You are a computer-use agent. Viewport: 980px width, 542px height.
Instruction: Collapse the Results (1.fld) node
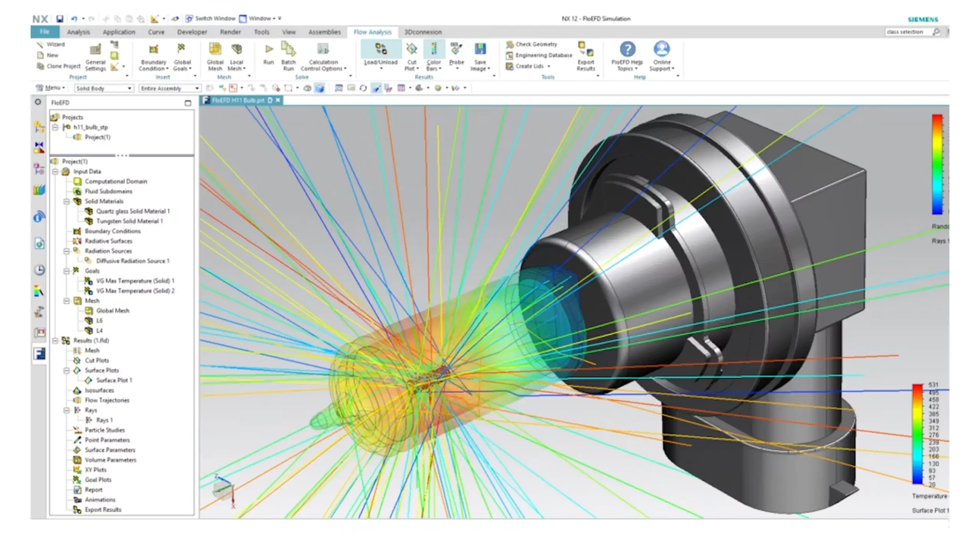(x=55, y=341)
